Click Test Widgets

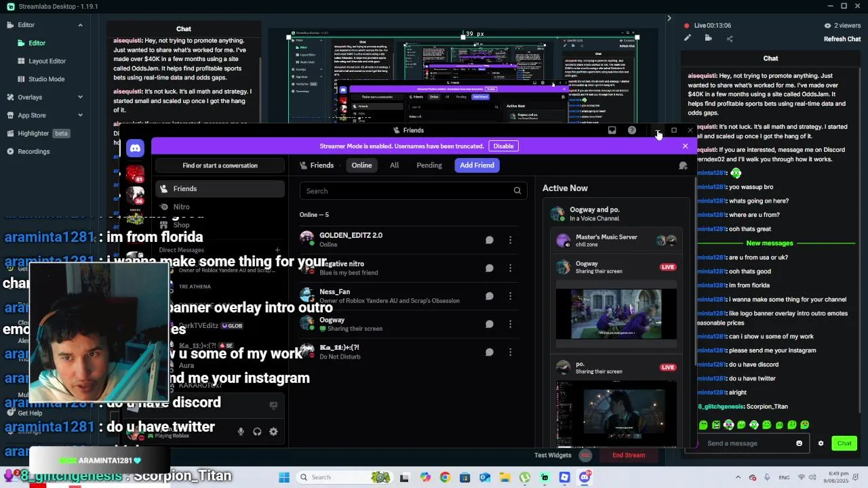(x=553, y=455)
